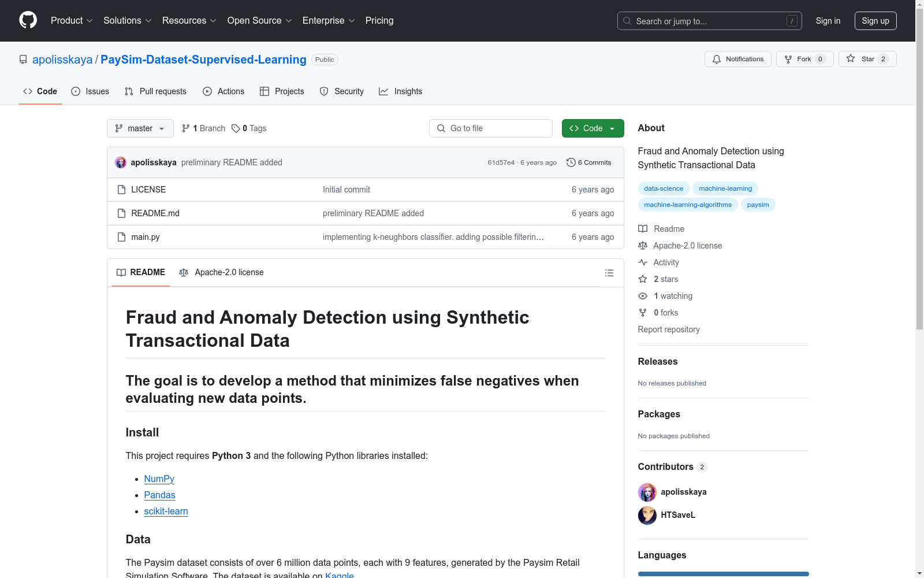Click the Sign up button

pos(875,21)
